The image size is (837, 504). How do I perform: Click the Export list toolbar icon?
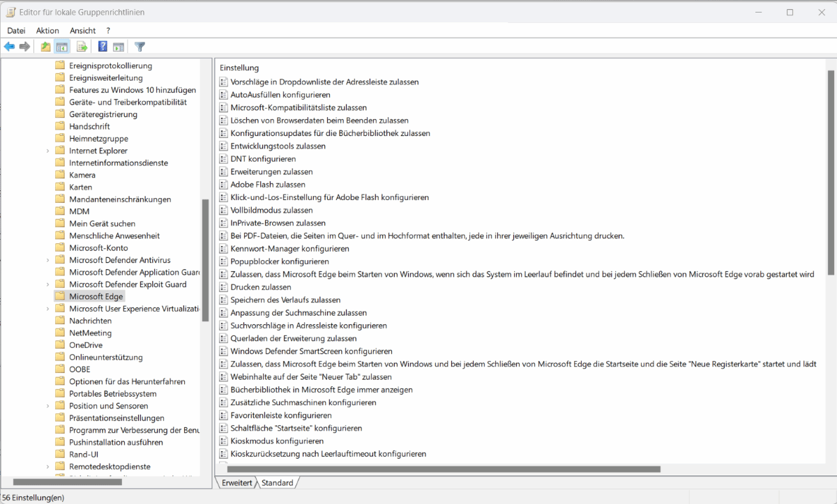82,47
